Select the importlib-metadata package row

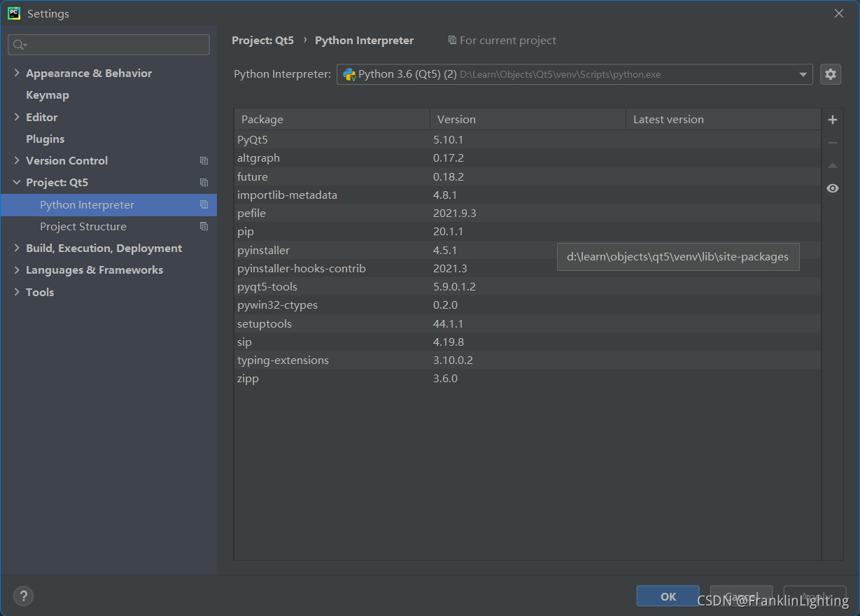click(x=528, y=195)
